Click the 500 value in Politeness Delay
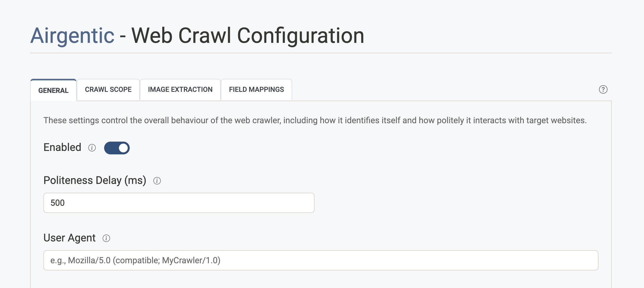This screenshot has width=644, height=288. pos(58,203)
